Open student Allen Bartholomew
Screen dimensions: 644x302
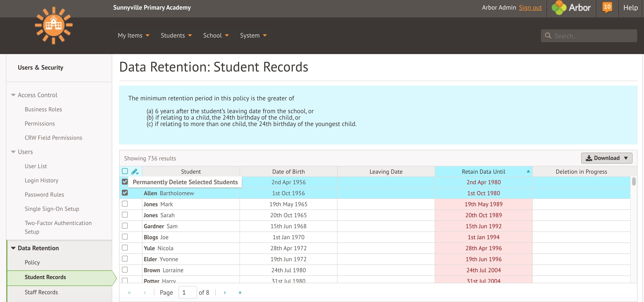tap(169, 193)
